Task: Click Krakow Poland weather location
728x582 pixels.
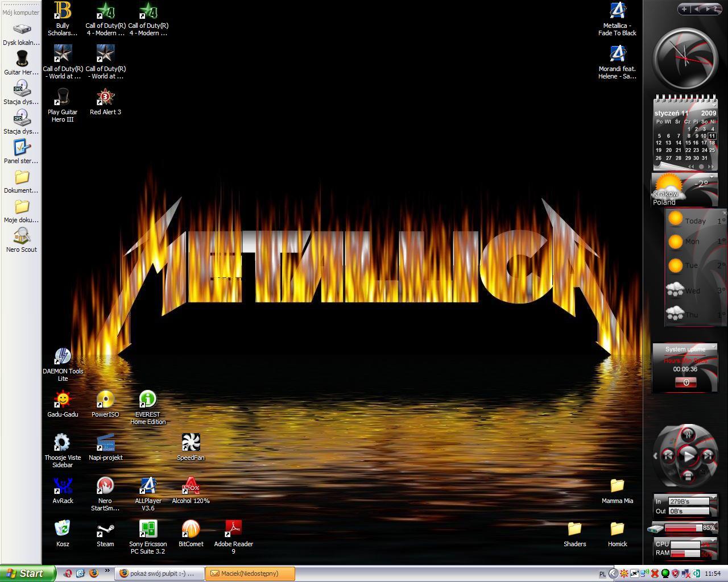Action: pyautogui.click(x=665, y=198)
